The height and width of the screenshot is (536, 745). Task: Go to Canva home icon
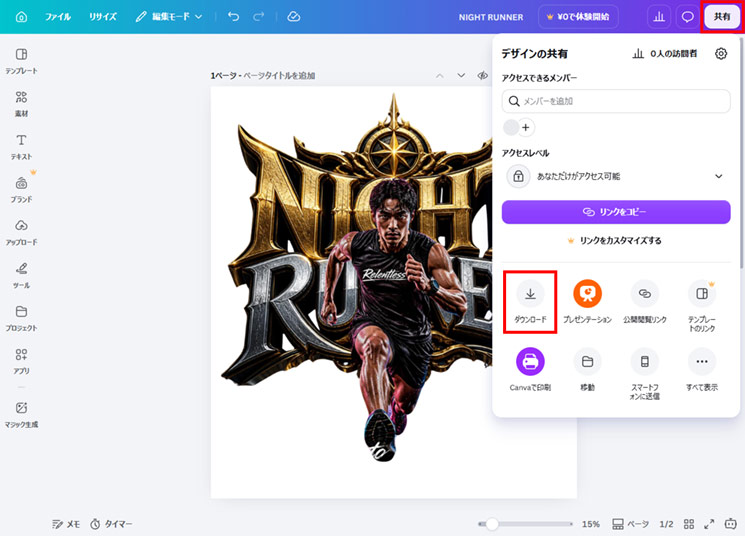coord(21,17)
